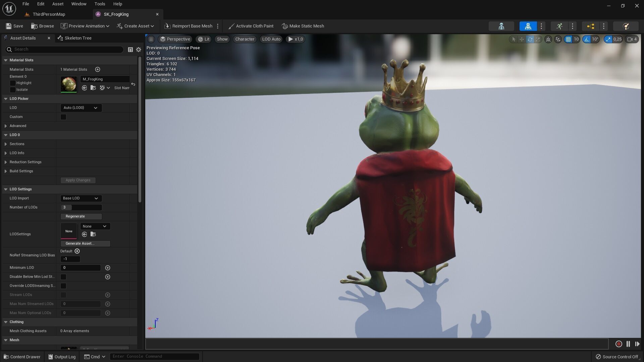Click Reimport Base Mesh

(x=189, y=26)
